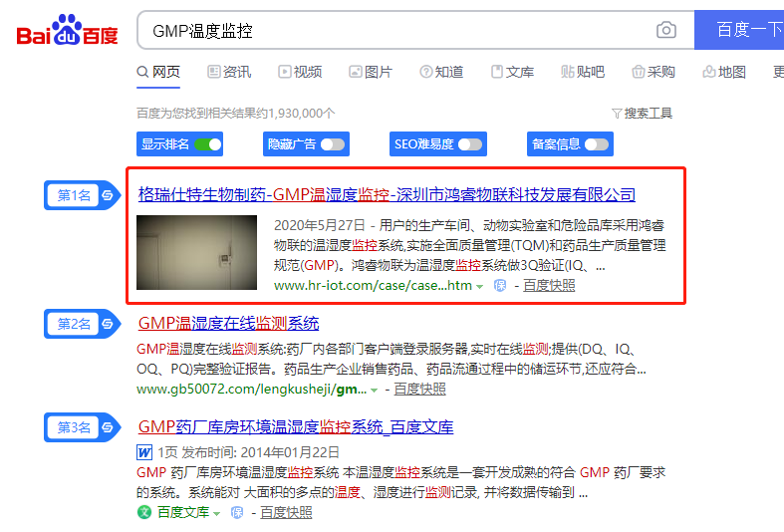Turn on the 备案信息 toggle

point(597,144)
